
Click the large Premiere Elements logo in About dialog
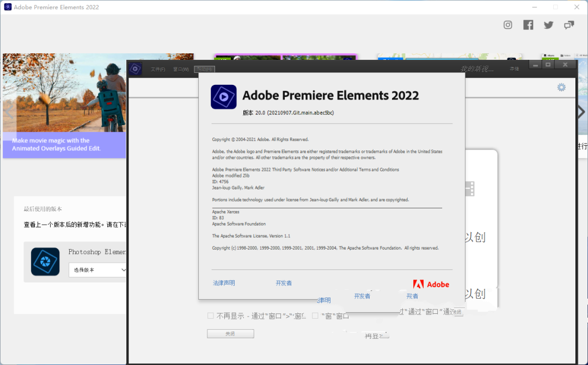pyautogui.click(x=224, y=97)
